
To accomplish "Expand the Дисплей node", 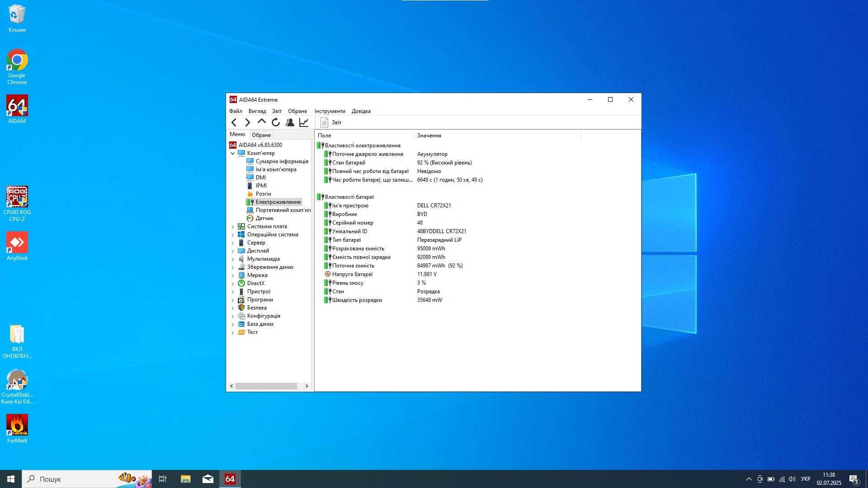I will coord(233,251).
